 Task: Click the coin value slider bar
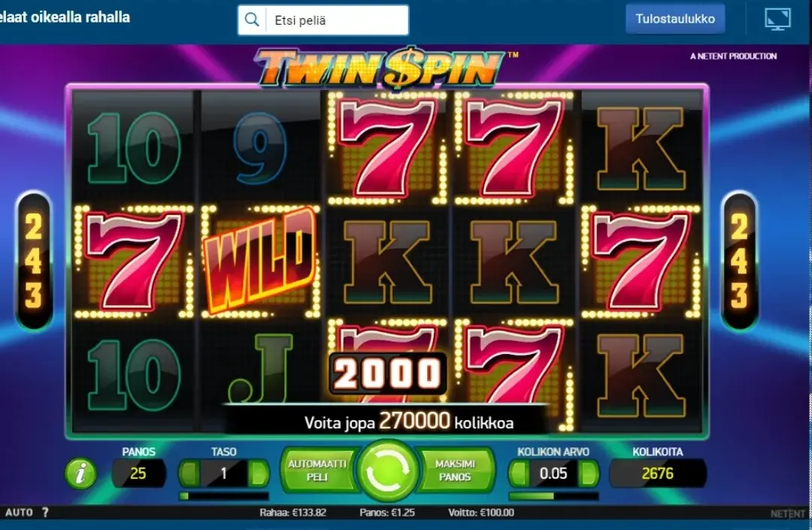tap(553, 496)
